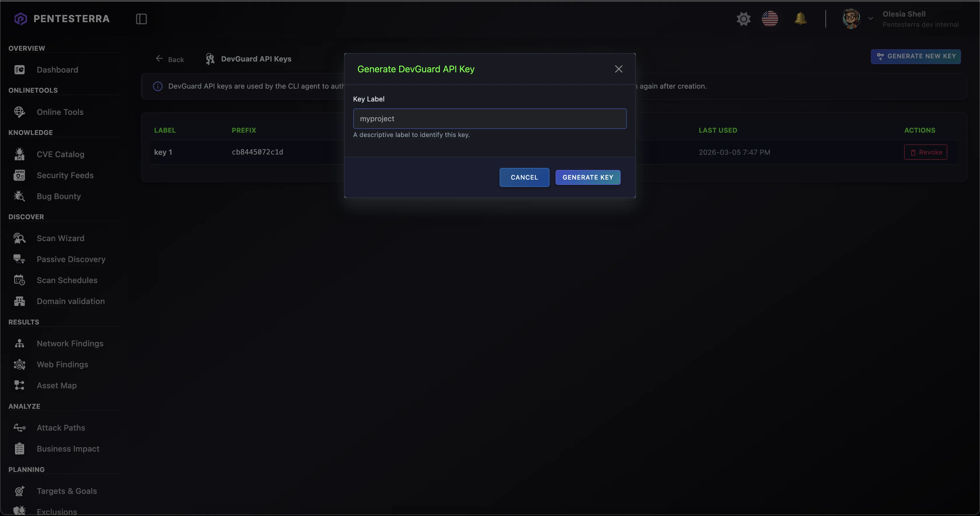This screenshot has height=516, width=980.
Task: Open Scan Wizard page
Action: (60, 238)
